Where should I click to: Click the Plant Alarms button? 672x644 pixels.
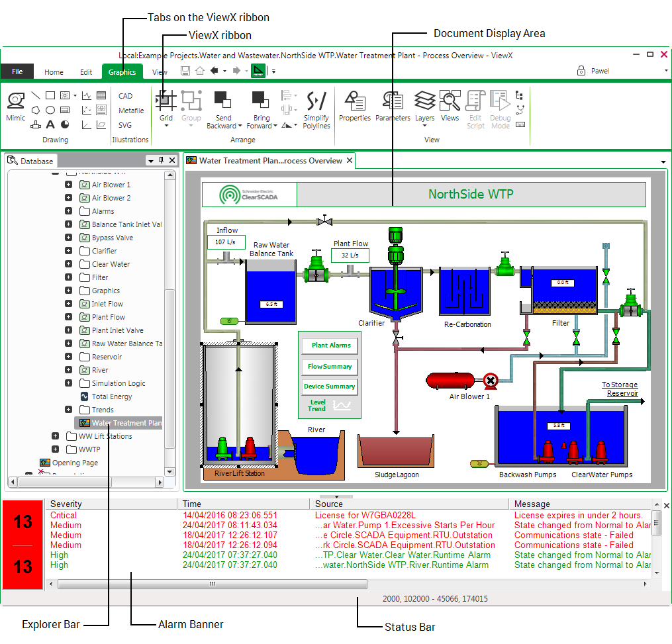point(331,345)
